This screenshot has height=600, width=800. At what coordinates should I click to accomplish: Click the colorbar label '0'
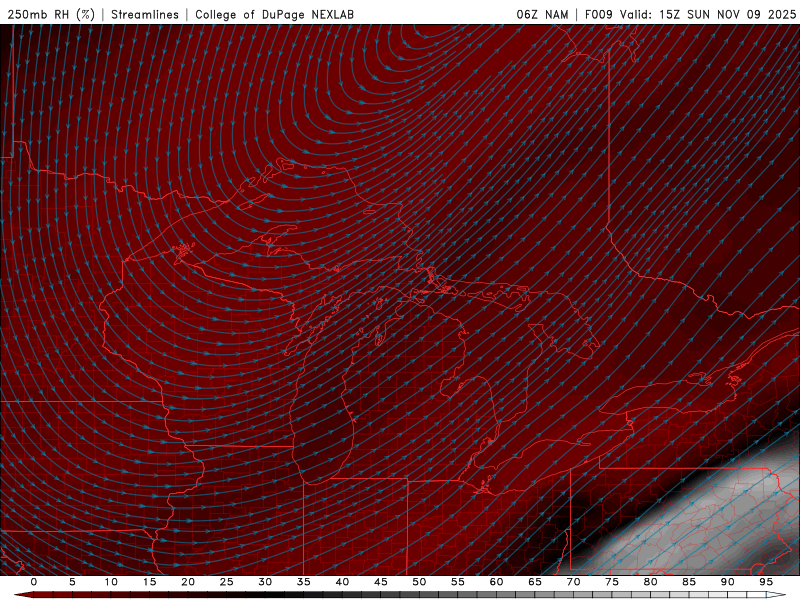pos(34,582)
